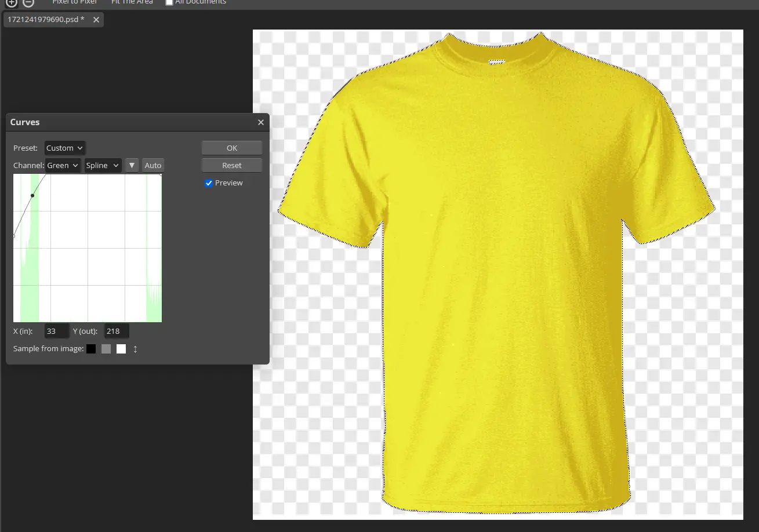Enable the All Documents checkbox

click(x=169, y=2)
